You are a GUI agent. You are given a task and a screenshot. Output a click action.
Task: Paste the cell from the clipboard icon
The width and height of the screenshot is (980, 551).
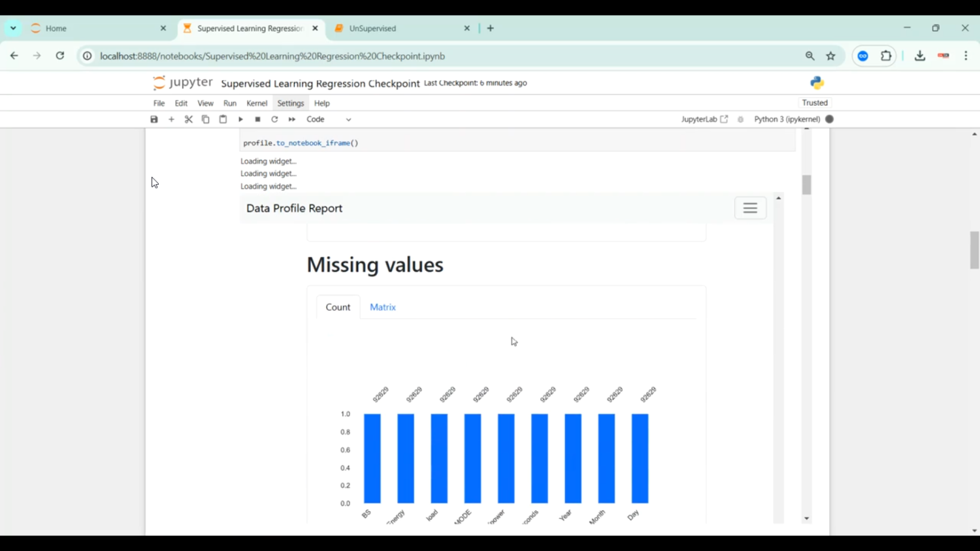[x=223, y=119]
